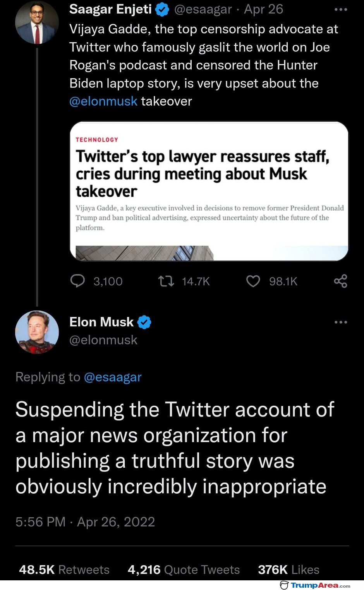This screenshot has height=590, width=364.
Task: View the 4,216 Quote Tweets
Action: click(x=184, y=569)
